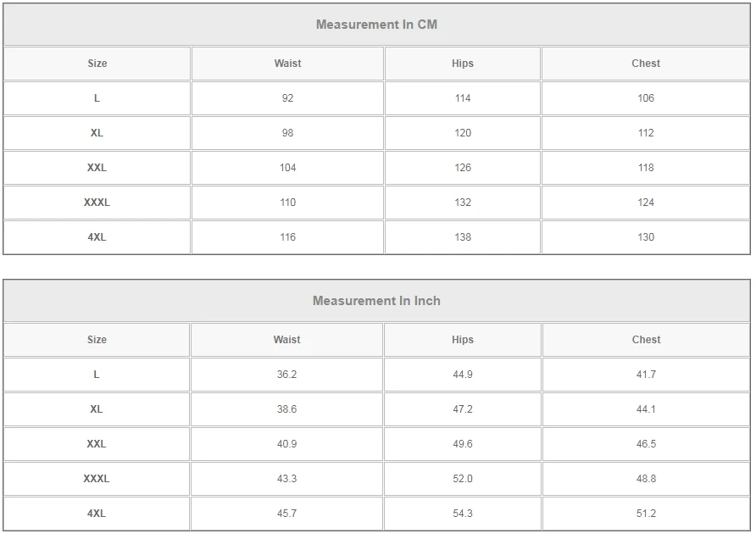
Task: Select the Hips header in the Inch table
Action: 462,340
